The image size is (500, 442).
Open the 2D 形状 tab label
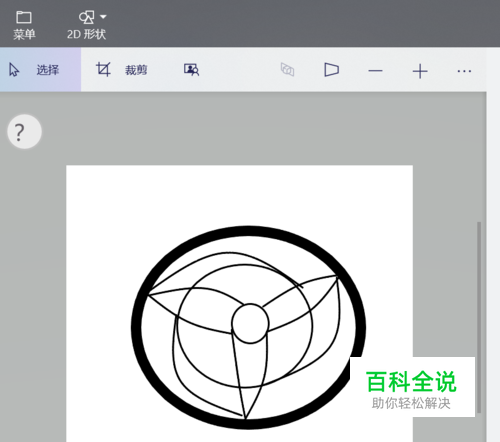click(86, 34)
